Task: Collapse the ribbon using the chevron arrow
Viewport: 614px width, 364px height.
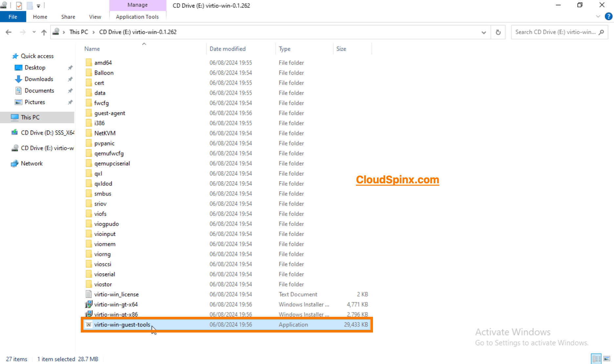Action: pos(598,16)
